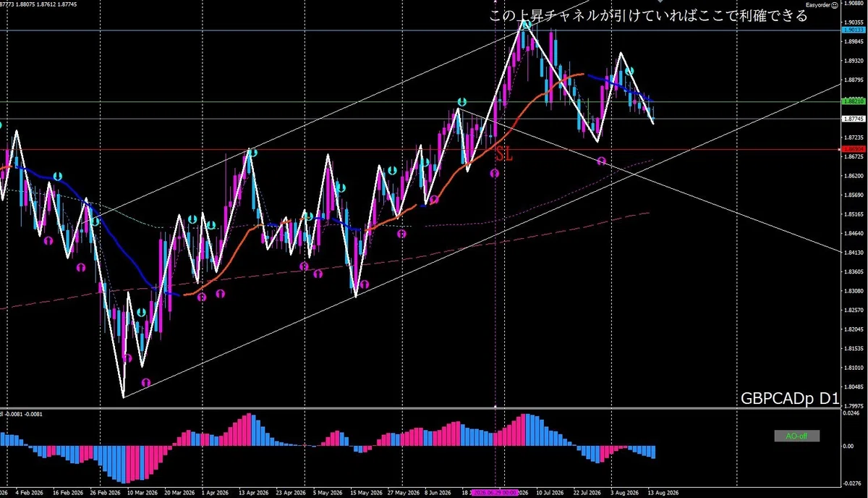Click the red SL text on chart

pyautogui.click(x=503, y=153)
